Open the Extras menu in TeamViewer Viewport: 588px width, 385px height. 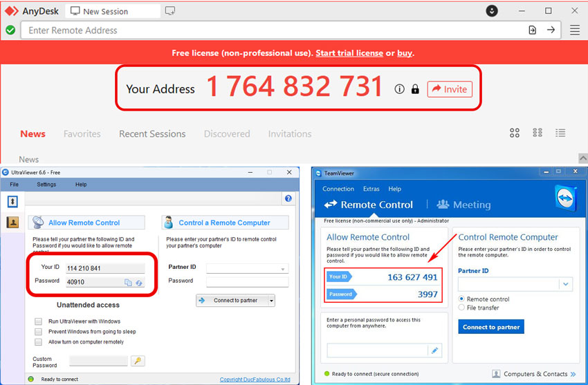[x=371, y=189]
